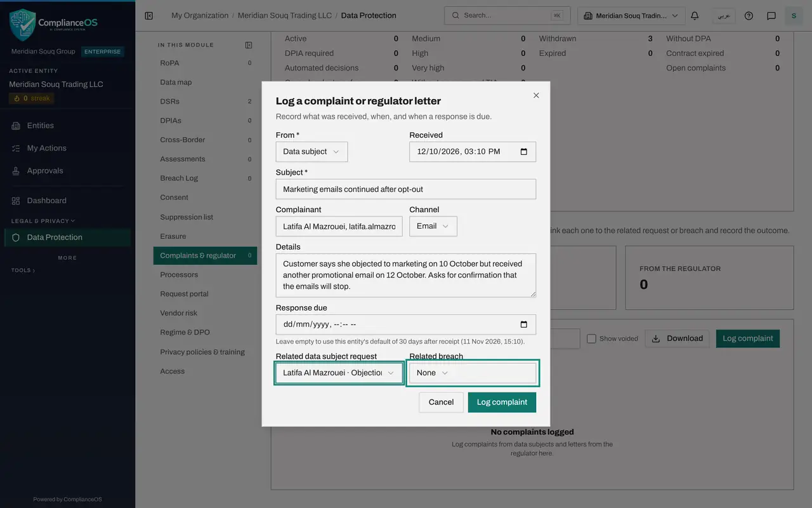Click the Dashboard sidebar icon
This screenshot has height=508, width=812.
16,201
